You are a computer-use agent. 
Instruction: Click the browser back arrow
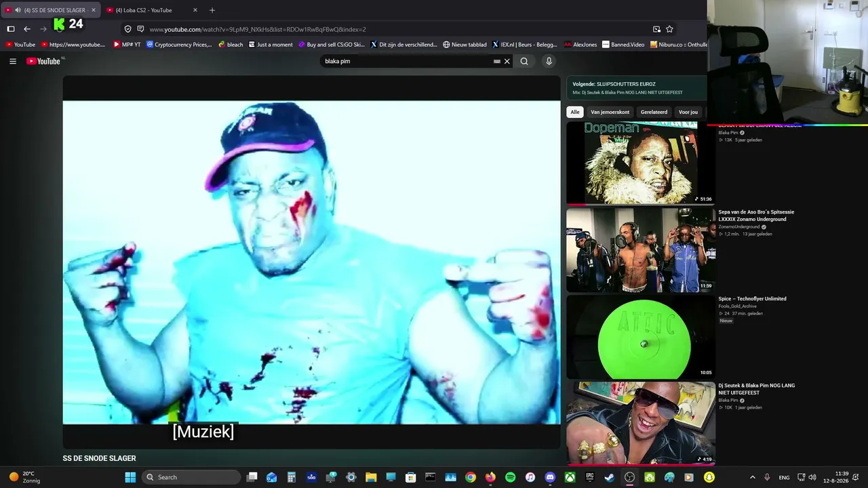(x=27, y=29)
